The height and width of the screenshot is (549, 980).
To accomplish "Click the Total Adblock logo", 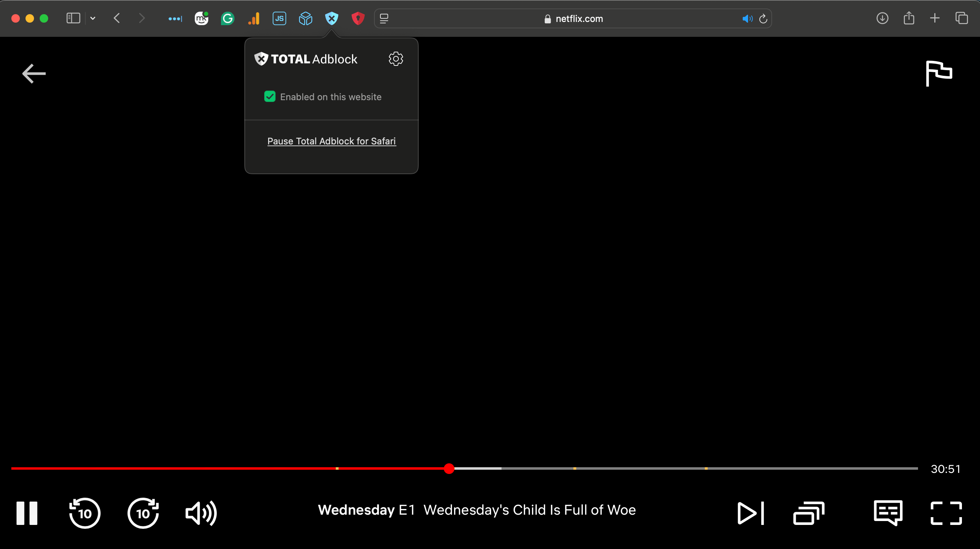I will coord(306,59).
